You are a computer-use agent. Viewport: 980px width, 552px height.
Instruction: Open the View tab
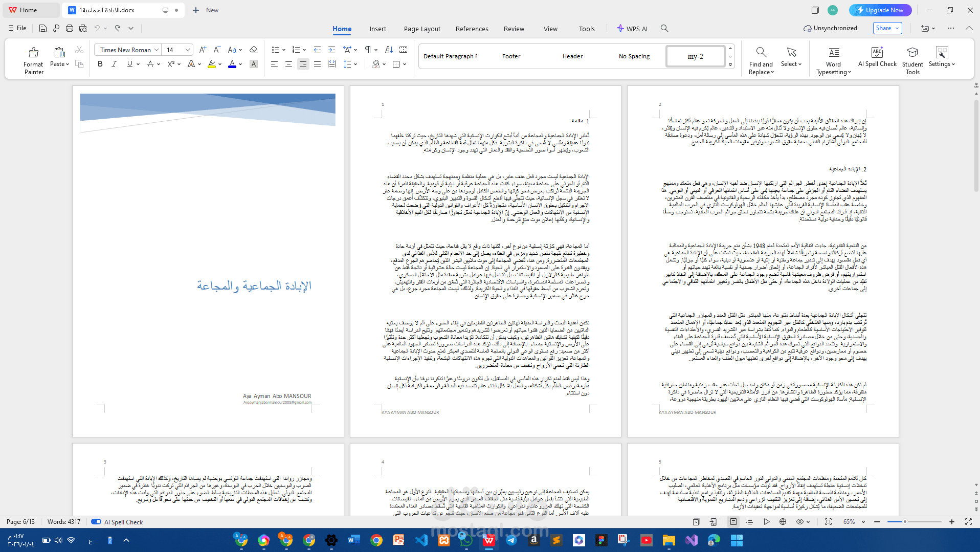click(x=550, y=29)
